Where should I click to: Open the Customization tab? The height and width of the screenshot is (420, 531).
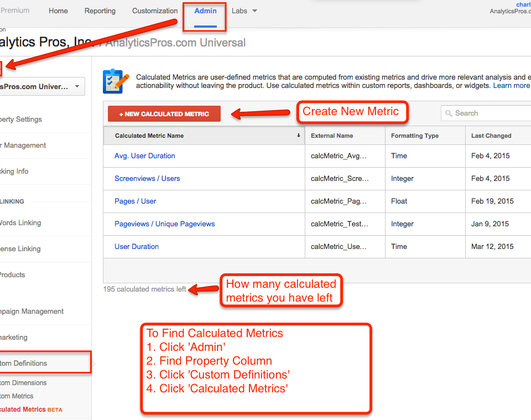155,11
